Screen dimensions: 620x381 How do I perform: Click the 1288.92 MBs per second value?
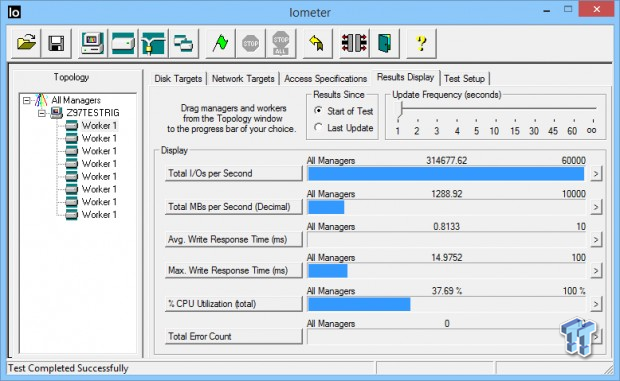point(446,194)
